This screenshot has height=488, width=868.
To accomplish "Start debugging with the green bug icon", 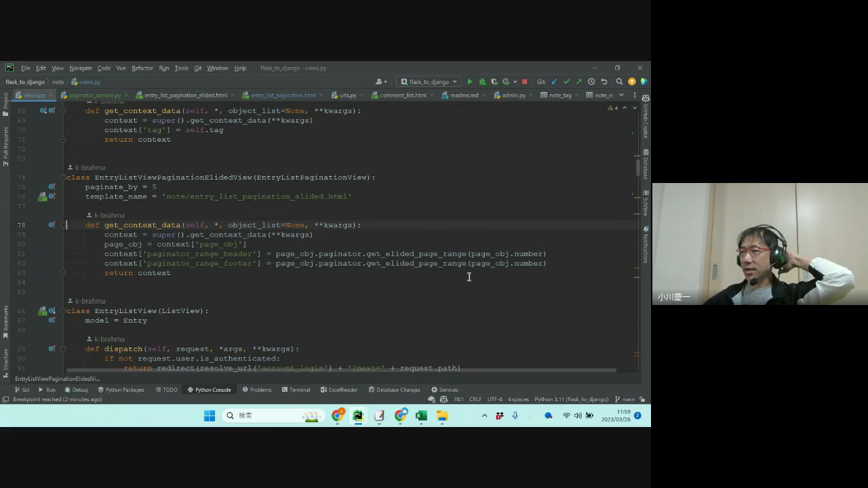I will [x=482, y=82].
